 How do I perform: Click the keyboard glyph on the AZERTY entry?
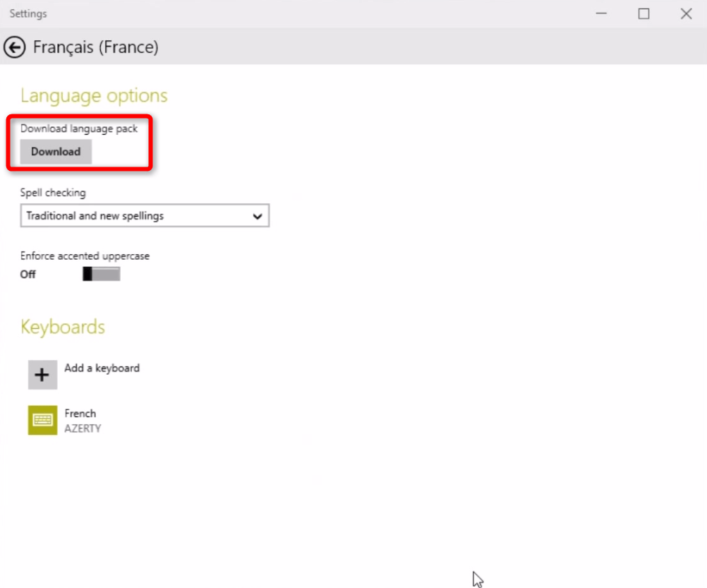pos(42,420)
